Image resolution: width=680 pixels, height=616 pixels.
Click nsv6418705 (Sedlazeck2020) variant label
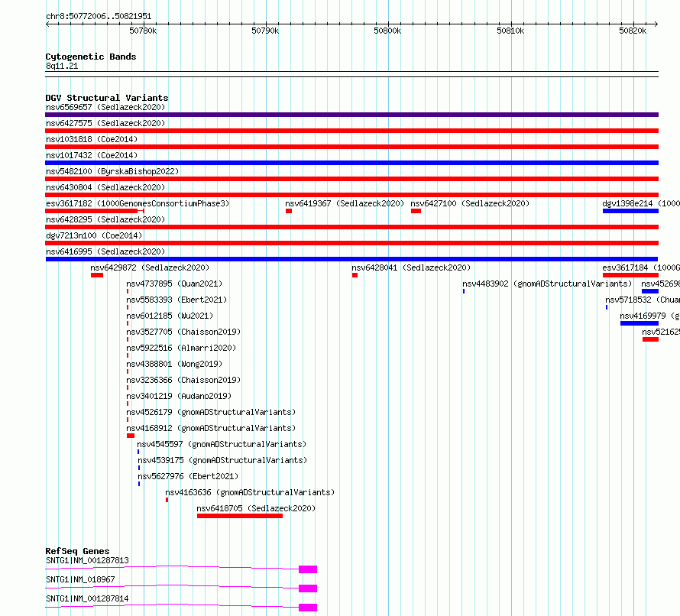pyautogui.click(x=256, y=508)
